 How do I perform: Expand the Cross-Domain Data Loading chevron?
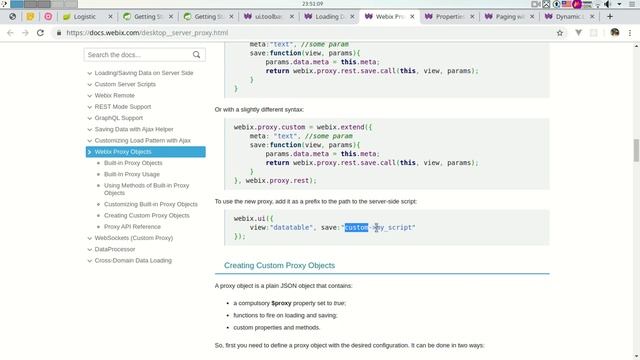point(89,260)
